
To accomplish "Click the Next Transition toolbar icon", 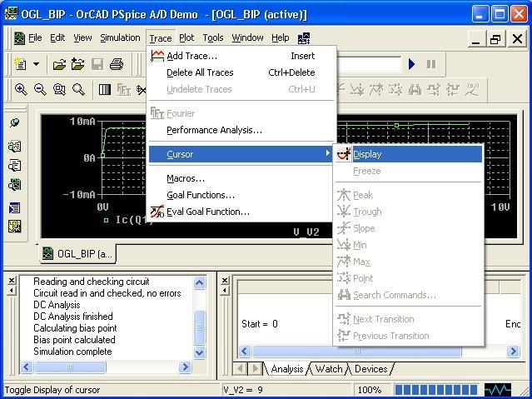I will 434,90.
